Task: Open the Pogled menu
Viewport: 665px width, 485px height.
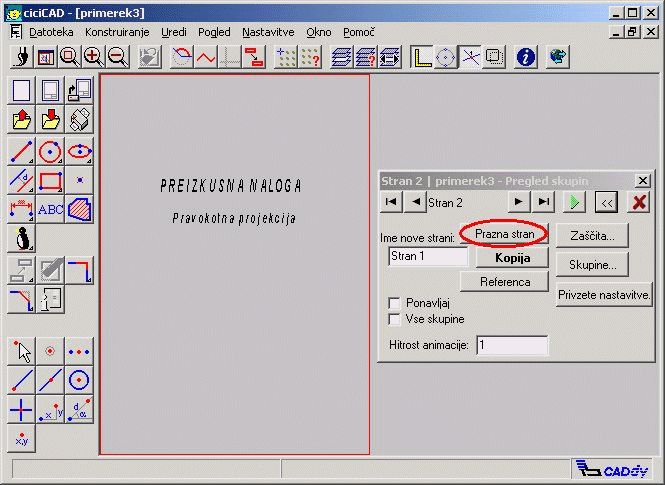Action: point(214,32)
